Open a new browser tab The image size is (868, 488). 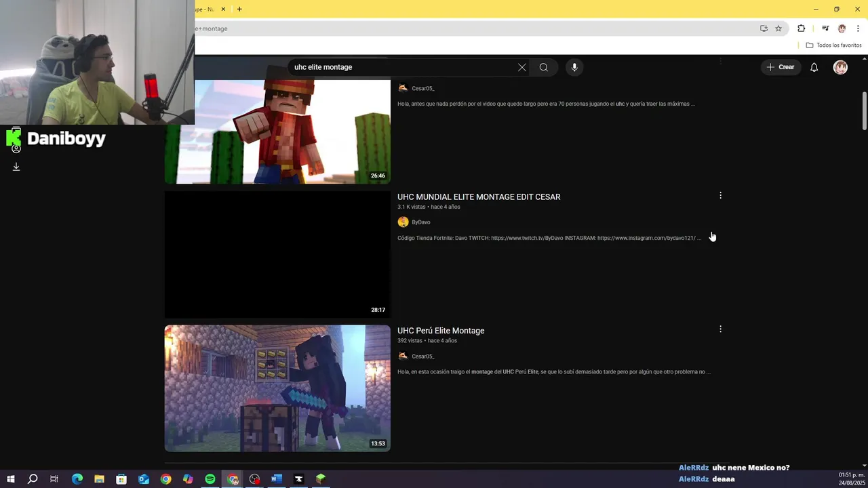[x=239, y=9]
